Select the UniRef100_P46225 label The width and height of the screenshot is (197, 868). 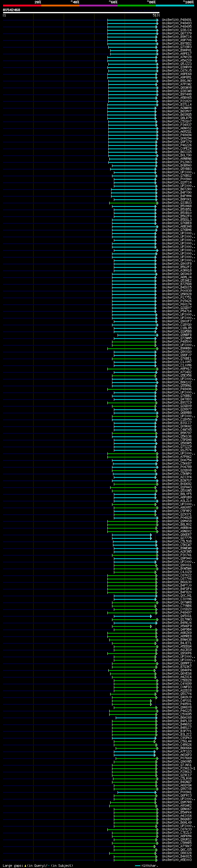[177, 711]
